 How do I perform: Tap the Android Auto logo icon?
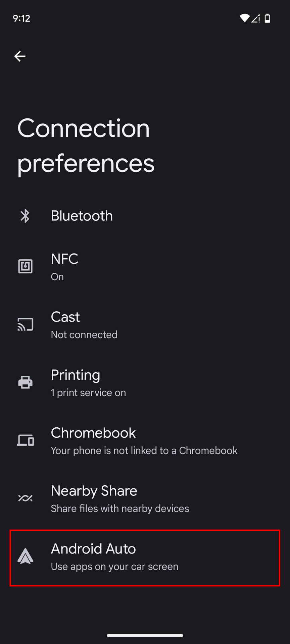[25, 556]
